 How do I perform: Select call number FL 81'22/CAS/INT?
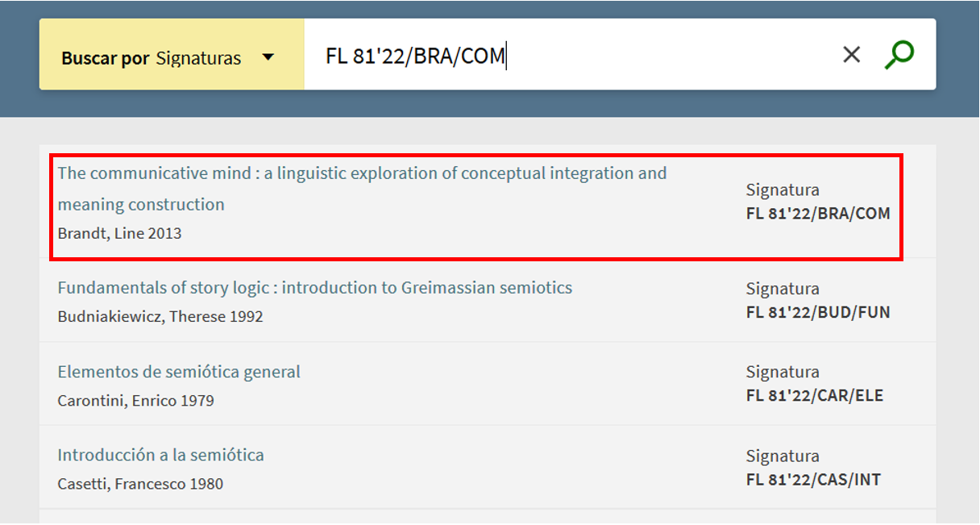pyautogui.click(x=813, y=480)
